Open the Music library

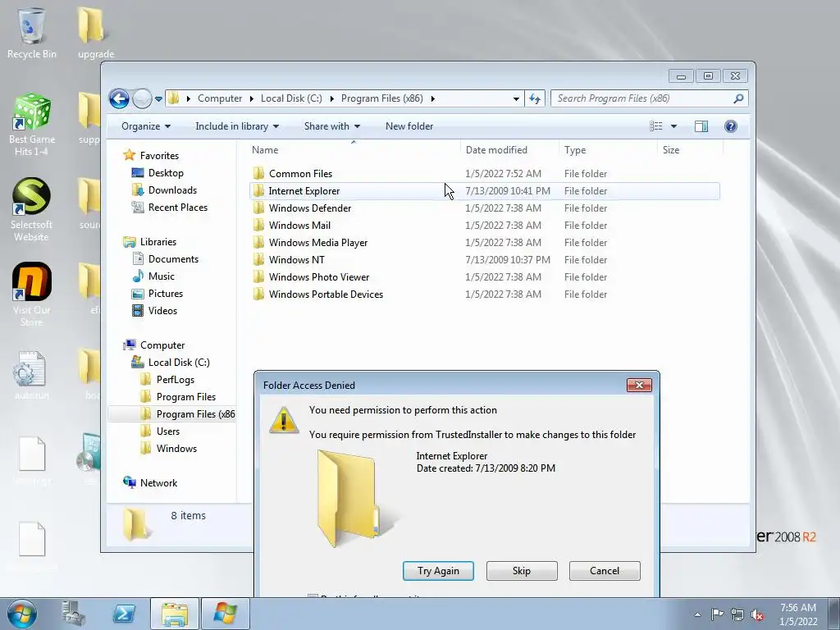click(161, 276)
